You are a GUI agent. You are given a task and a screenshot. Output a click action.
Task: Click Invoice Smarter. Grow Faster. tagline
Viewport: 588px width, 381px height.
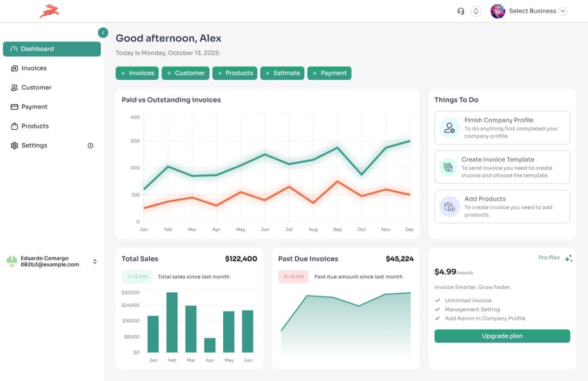(473, 287)
